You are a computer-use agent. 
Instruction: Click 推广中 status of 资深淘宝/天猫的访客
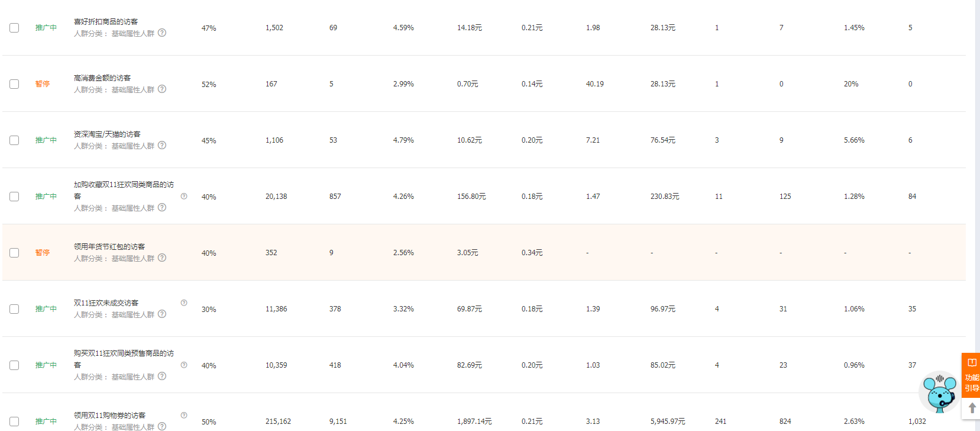pos(46,140)
